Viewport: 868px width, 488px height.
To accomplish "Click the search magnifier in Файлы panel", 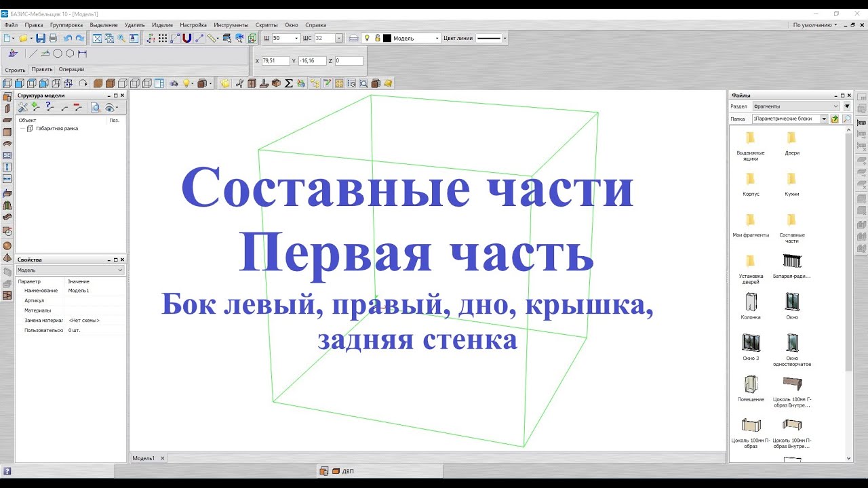I will tap(847, 119).
